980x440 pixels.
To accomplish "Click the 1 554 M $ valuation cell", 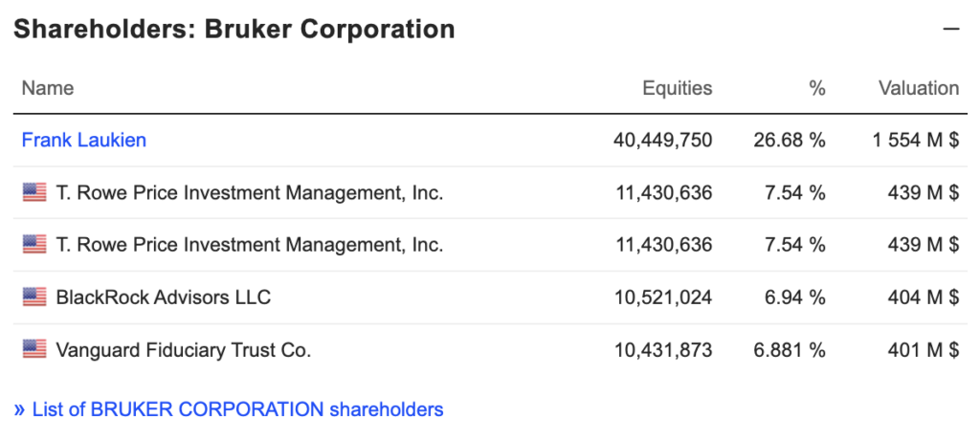I will coord(916,140).
